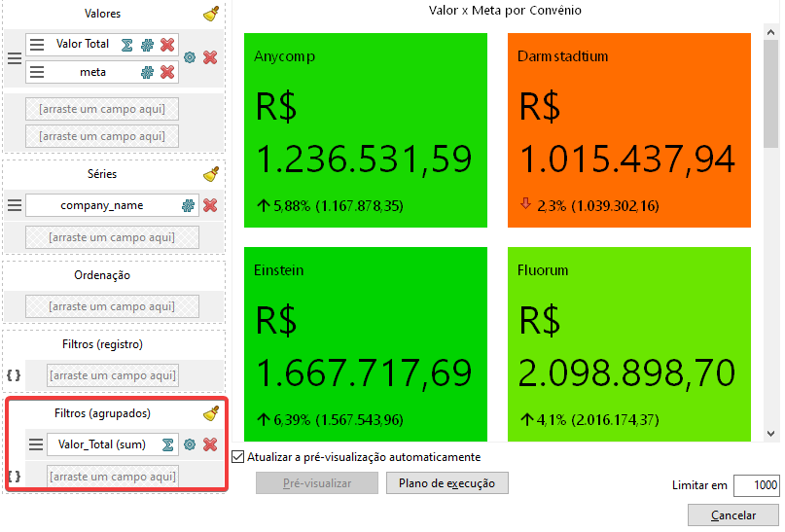Click the Pré-visualizar button
This screenshot has width=785, height=532.
tap(317, 483)
